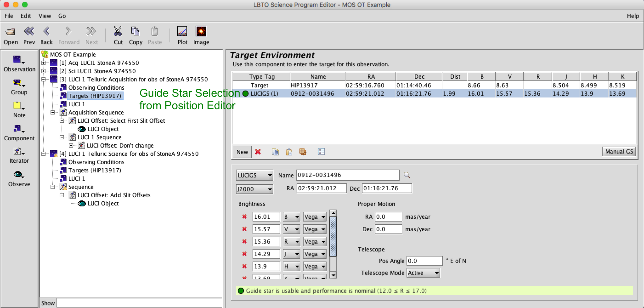Click the Name column header
The height and width of the screenshot is (308, 644).
(318, 76)
